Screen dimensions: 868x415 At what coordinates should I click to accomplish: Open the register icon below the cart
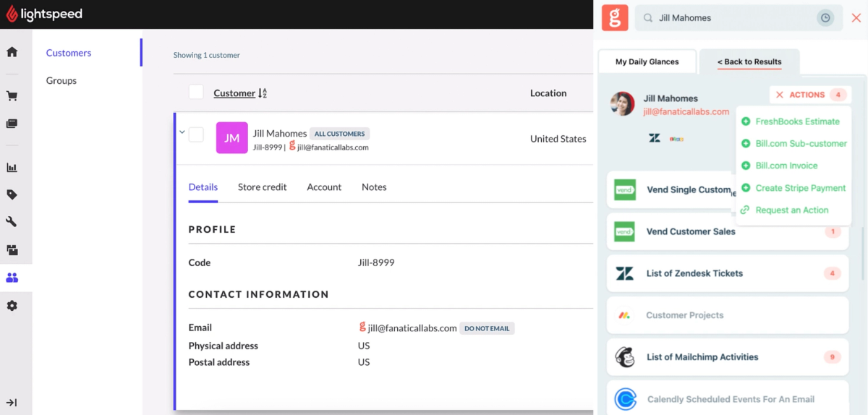coord(12,124)
